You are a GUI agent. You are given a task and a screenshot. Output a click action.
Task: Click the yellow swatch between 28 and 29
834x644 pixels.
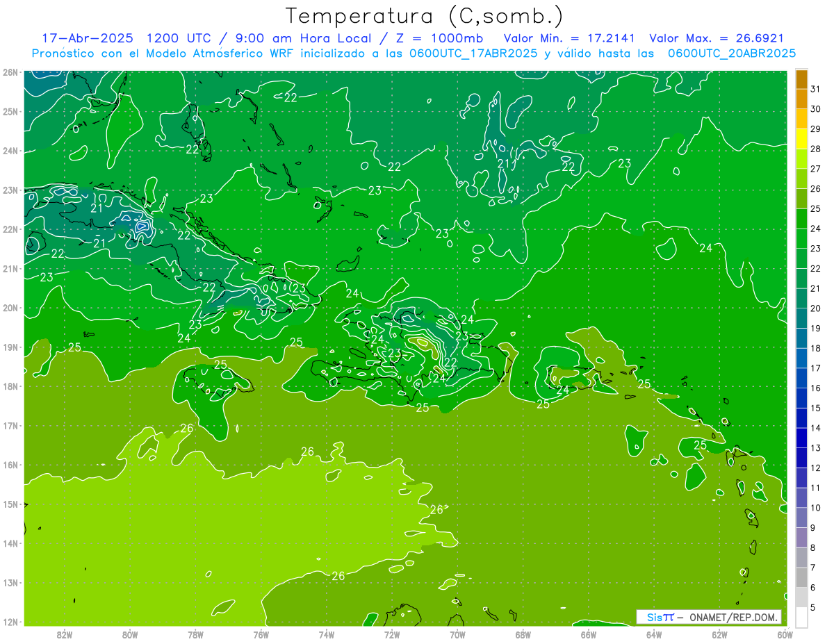point(801,139)
